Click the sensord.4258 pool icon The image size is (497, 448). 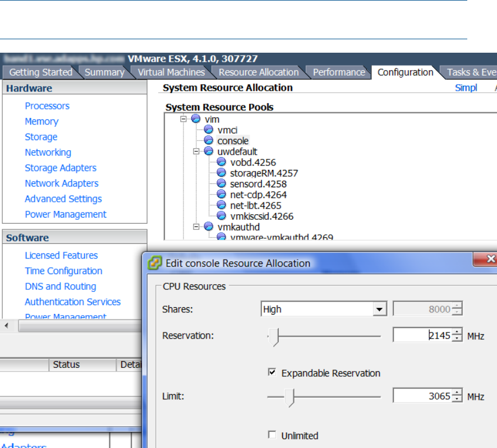(221, 184)
